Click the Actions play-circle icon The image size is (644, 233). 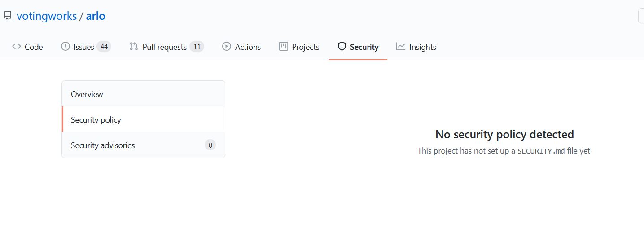[x=227, y=47]
